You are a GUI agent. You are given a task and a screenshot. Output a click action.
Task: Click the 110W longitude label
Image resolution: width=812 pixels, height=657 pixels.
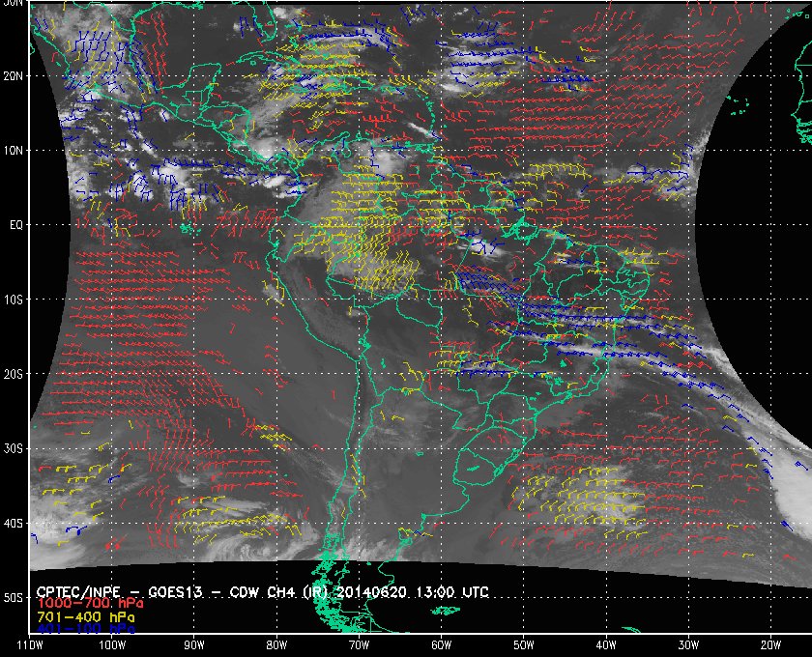30,644
